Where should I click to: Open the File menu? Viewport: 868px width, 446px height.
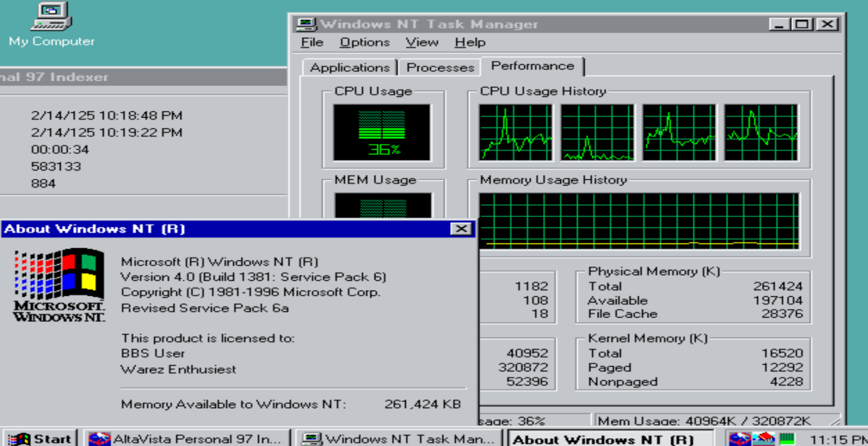pos(311,42)
